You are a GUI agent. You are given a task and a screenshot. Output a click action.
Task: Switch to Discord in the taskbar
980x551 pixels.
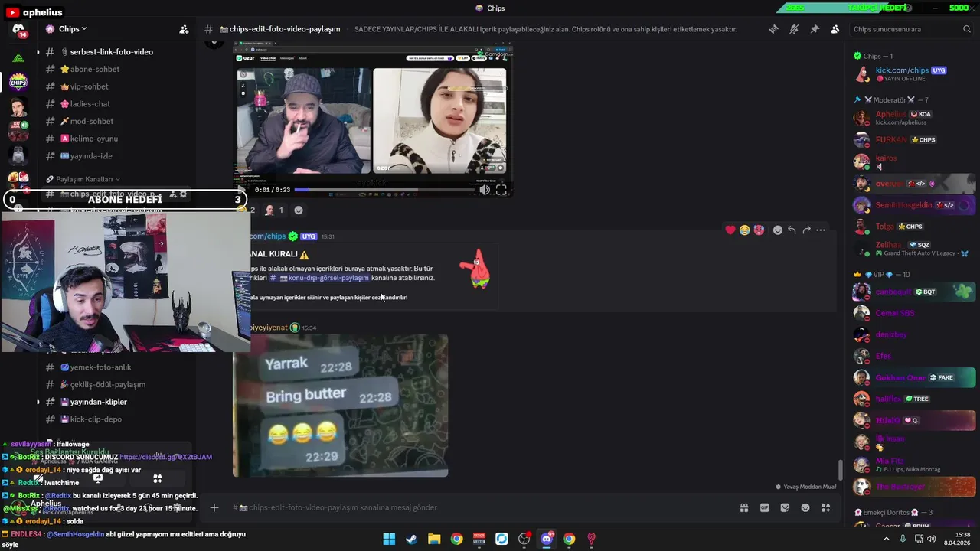tap(547, 539)
